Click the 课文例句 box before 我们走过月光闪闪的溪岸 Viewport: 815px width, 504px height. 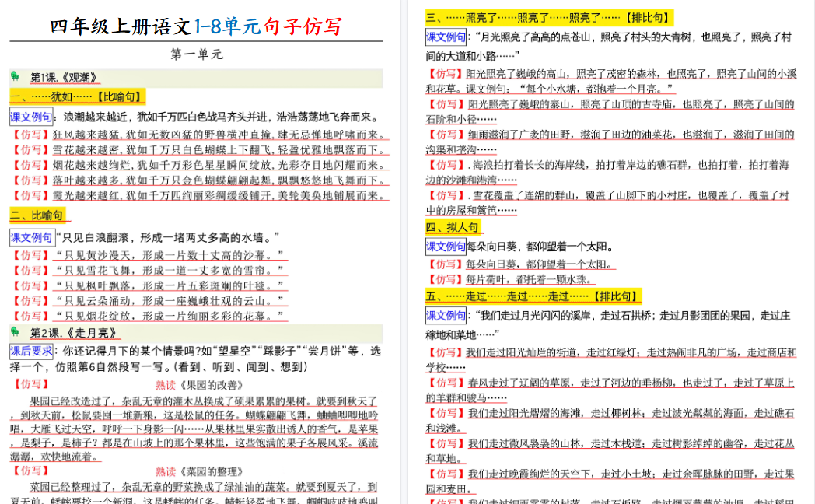coord(446,316)
